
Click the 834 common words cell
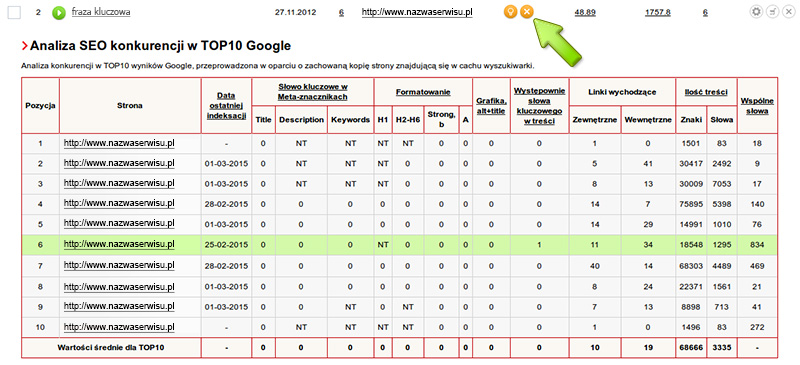click(757, 245)
